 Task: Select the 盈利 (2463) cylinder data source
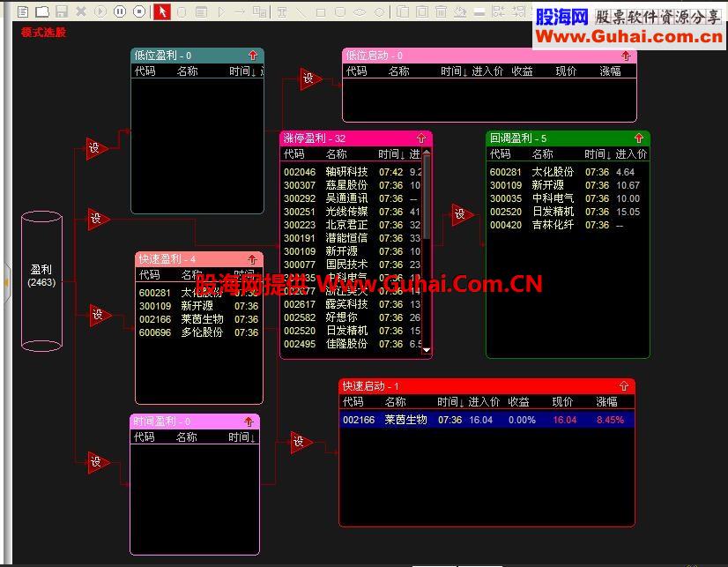point(41,281)
